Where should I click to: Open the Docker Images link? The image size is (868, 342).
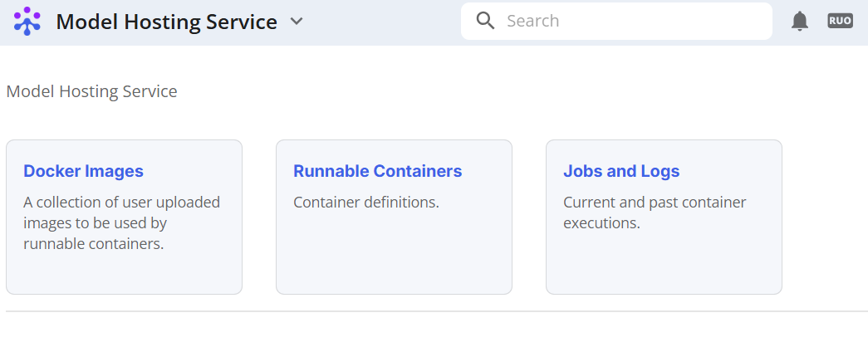[x=84, y=172]
